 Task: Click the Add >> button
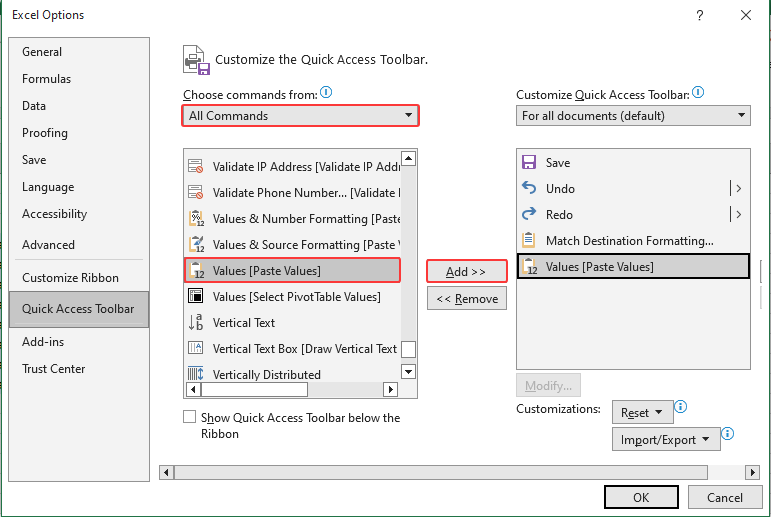pos(466,272)
